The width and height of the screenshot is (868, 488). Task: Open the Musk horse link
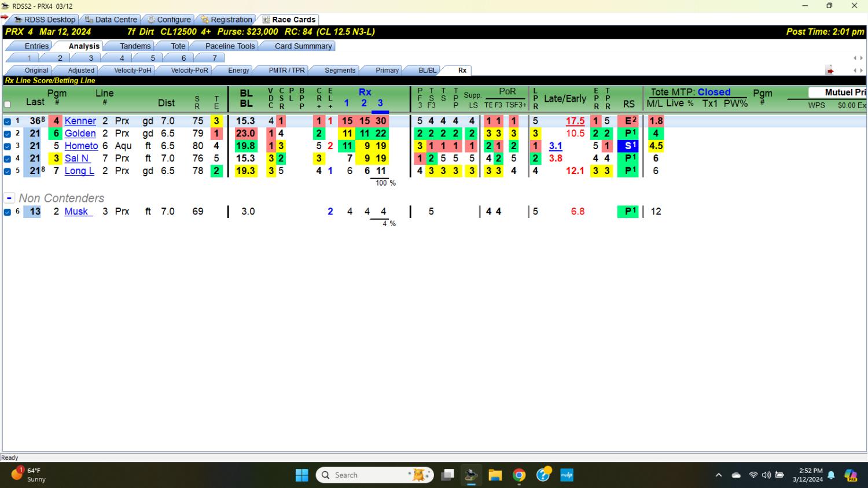78,211
